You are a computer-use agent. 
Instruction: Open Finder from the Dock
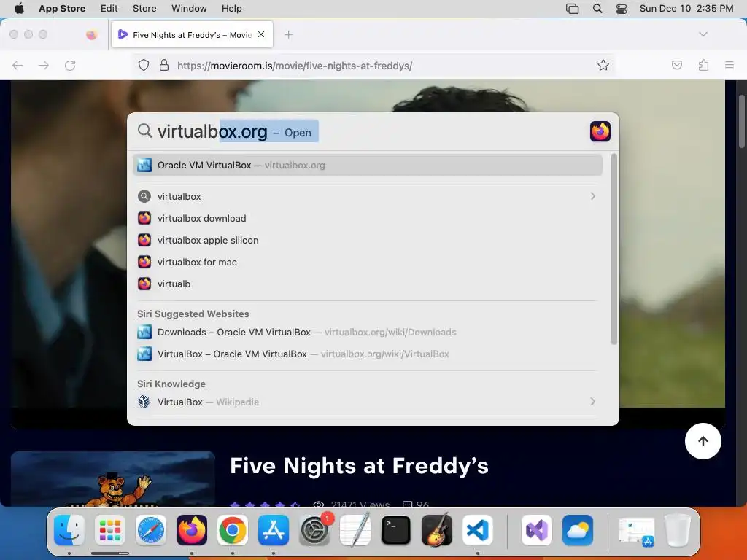(x=69, y=530)
